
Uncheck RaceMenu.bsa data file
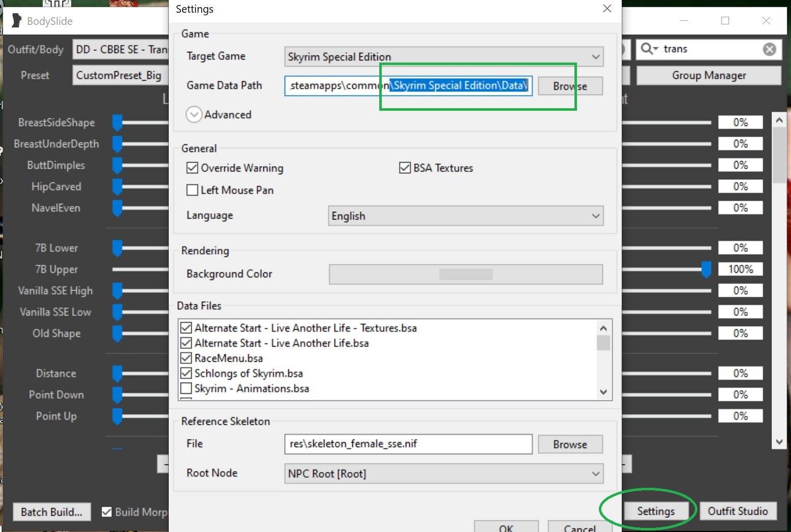pos(186,358)
